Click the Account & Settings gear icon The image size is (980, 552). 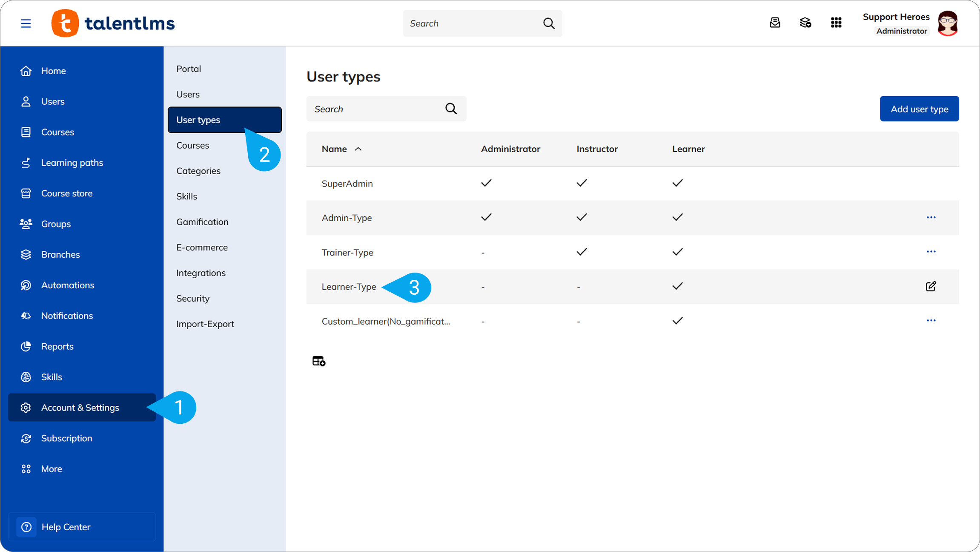click(26, 408)
